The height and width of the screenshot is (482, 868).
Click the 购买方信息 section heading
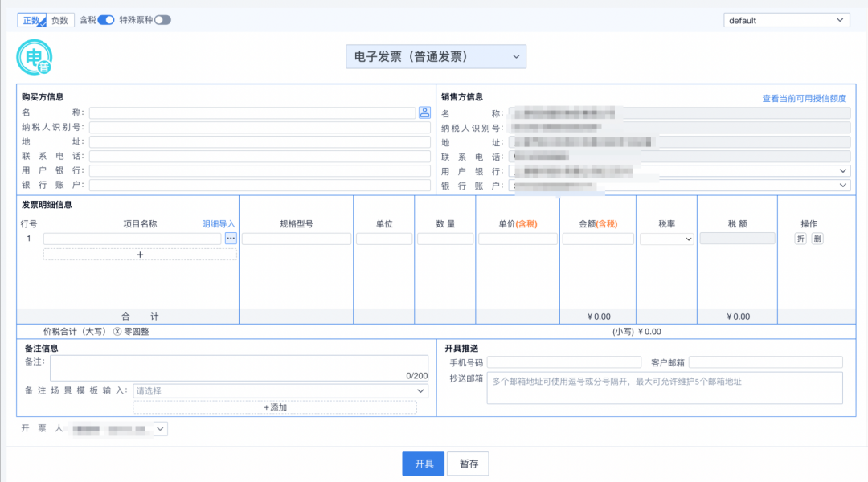point(43,97)
